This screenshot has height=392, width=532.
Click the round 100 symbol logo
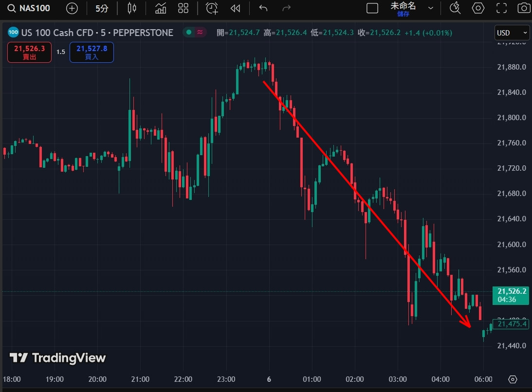tap(13, 33)
